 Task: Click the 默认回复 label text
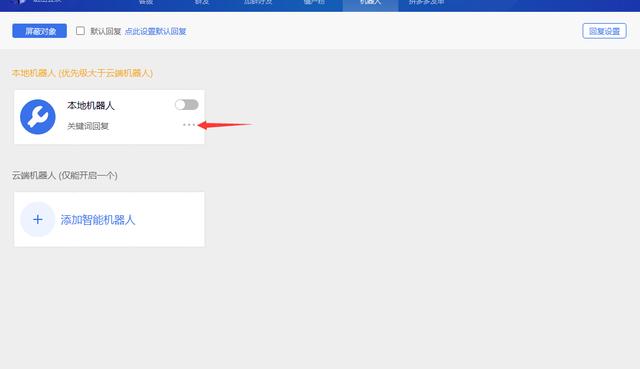point(106,31)
